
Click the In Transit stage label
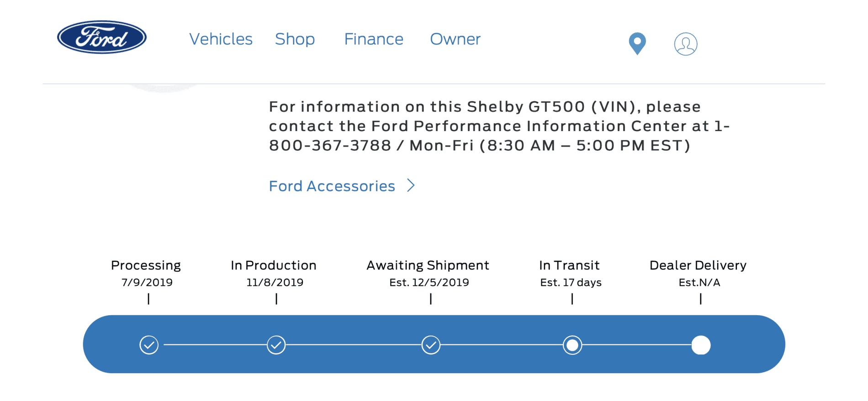coord(569,265)
